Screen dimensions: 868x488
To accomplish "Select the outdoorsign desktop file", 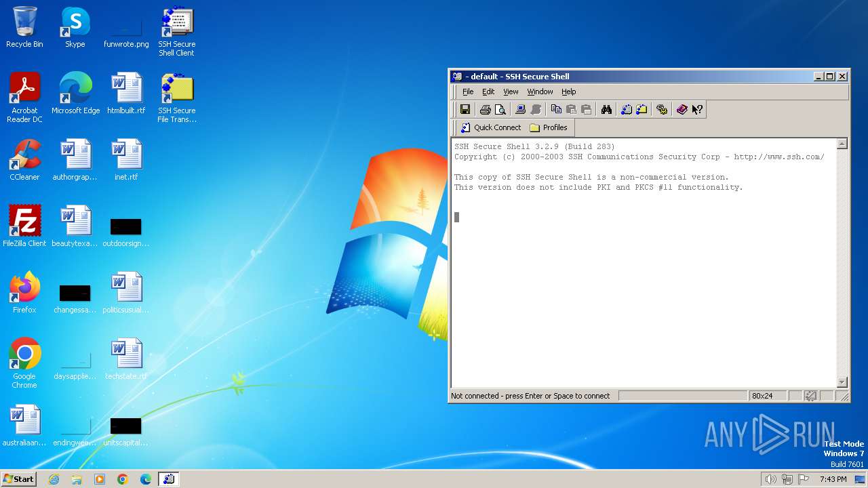I will click(x=126, y=232).
